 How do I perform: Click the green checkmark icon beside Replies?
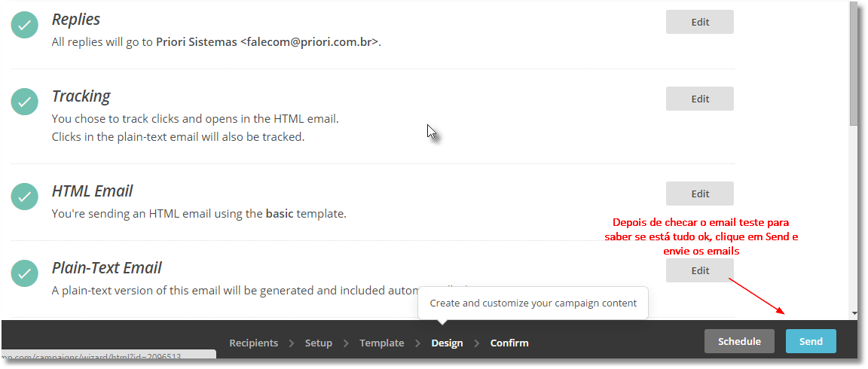(24, 25)
